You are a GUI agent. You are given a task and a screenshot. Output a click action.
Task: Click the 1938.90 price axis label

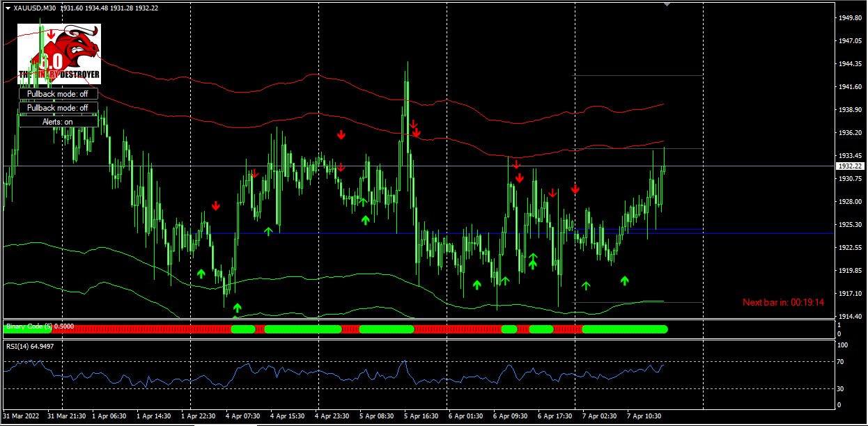[x=849, y=110]
